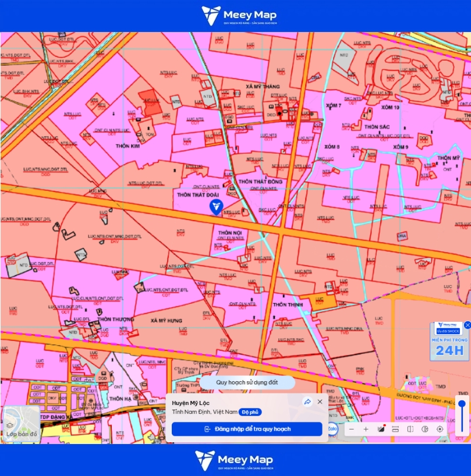Click the top Meey Map logo
Screen dimensions: 471x476
pos(239,16)
